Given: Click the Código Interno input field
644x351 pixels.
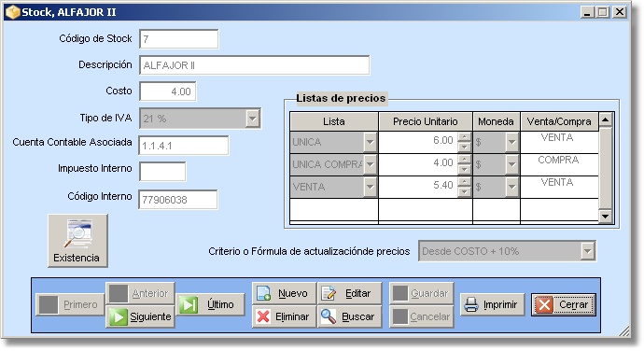Looking at the screenshot, I should point(178,200).
